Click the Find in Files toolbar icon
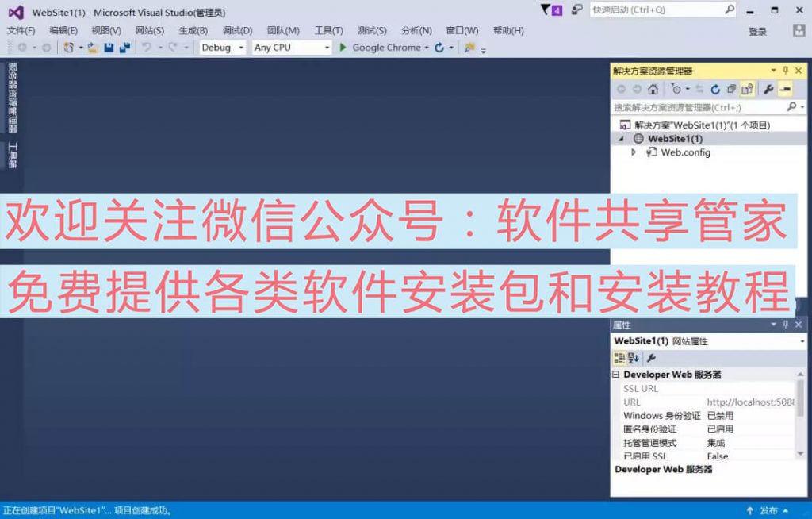Image resolution: width=812 pixels, height=519 pixels. tap(469, 48)
